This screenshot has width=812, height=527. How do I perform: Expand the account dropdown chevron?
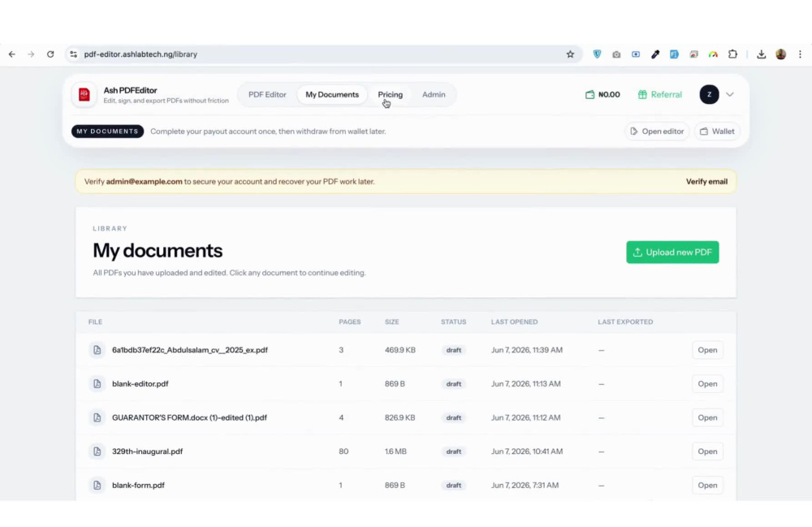pyautogui.click(x=730, y=95)
